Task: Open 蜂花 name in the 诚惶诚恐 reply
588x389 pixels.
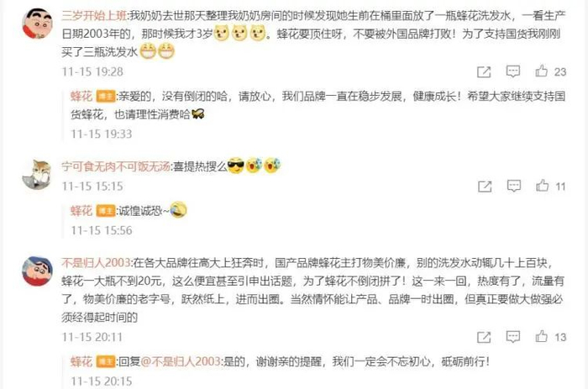Action: pos(81,211)
